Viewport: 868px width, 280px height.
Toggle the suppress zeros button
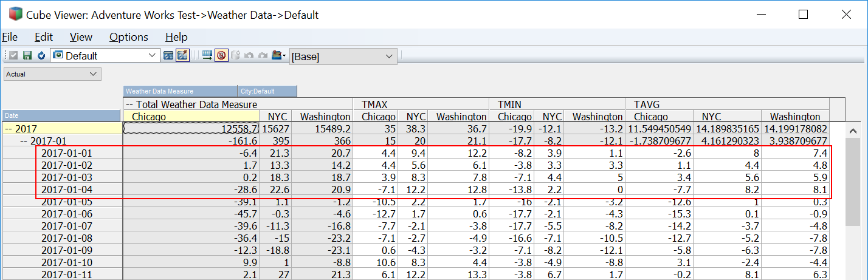[x=221, y=56]
